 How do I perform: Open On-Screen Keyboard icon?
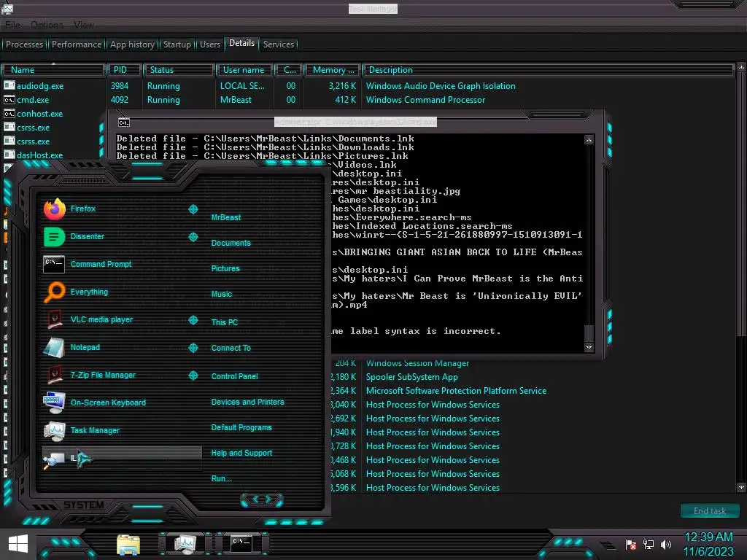(54, 402)
